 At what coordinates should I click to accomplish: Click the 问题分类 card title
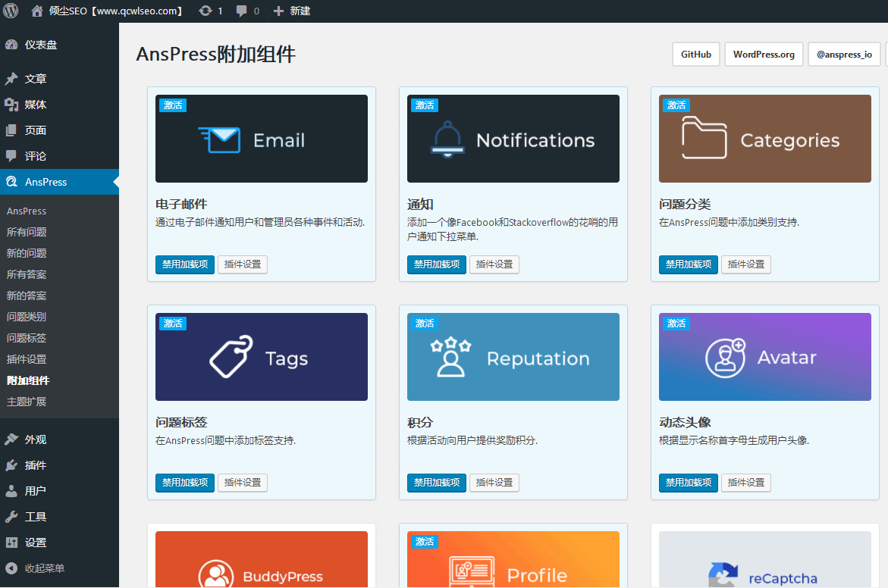[685, 205]
